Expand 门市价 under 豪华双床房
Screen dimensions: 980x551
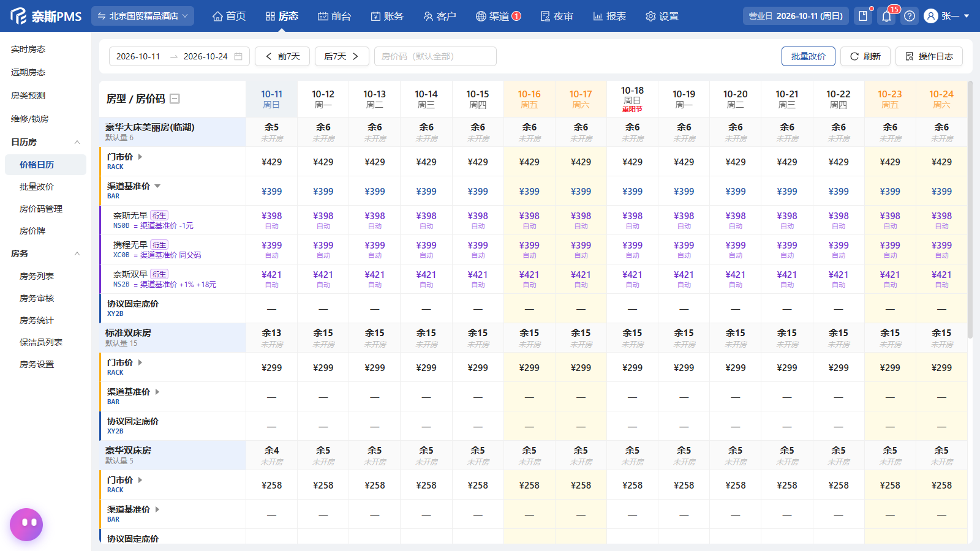(140, 480)
